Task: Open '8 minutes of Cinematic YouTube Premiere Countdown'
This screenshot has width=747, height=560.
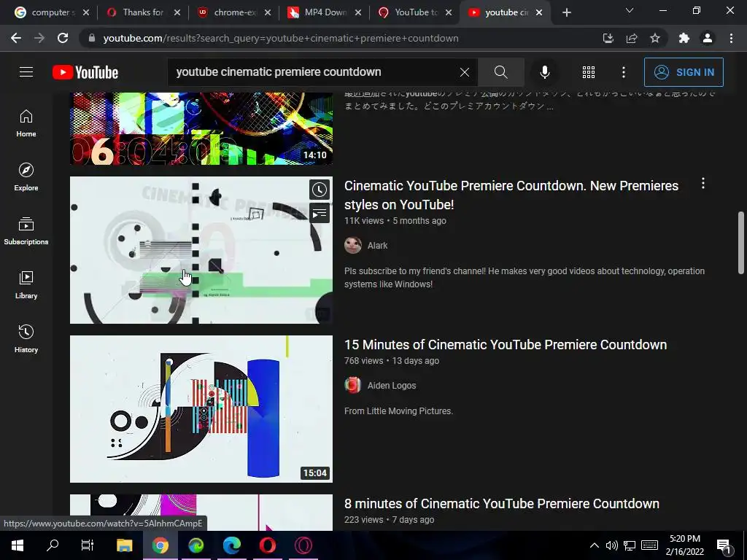Action: click(x=502, y=503)
